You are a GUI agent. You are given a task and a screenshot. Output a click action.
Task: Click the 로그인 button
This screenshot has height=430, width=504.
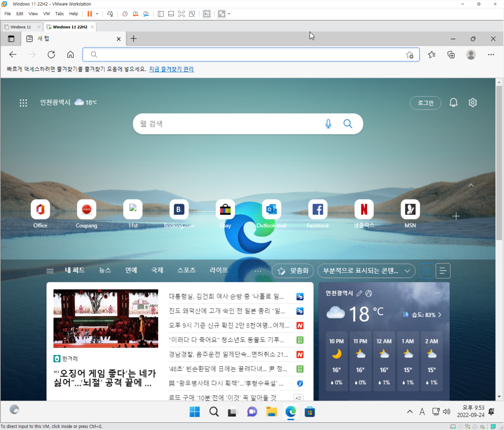(425, 103)
